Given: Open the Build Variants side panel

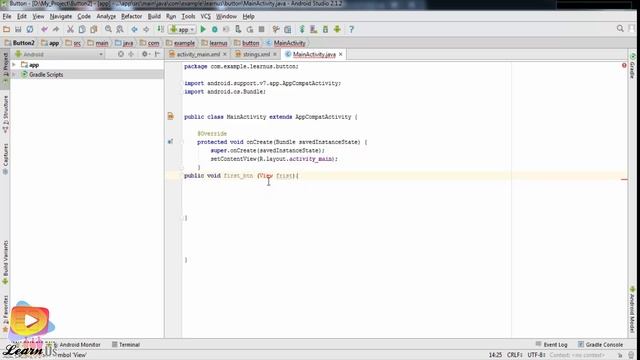Looking at the screenshot, I should pos(5,262).
